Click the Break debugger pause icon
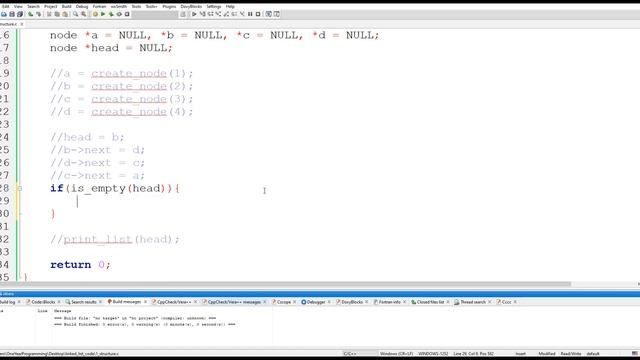The height and width of the screenshot is (360, 640). coord(250,14)
